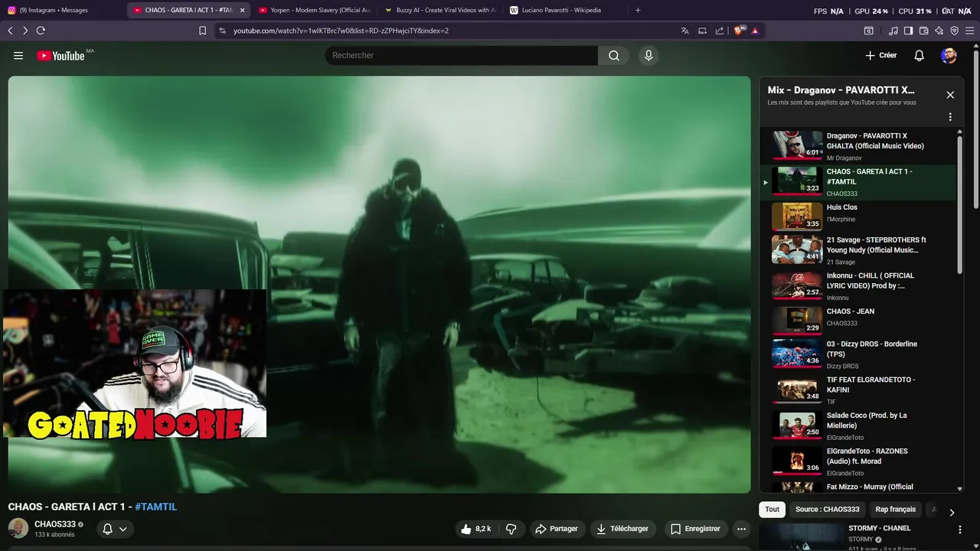
Task: Open Brave Rewards triangle icon
Action: pyautogui.click(x=755, y=31)
